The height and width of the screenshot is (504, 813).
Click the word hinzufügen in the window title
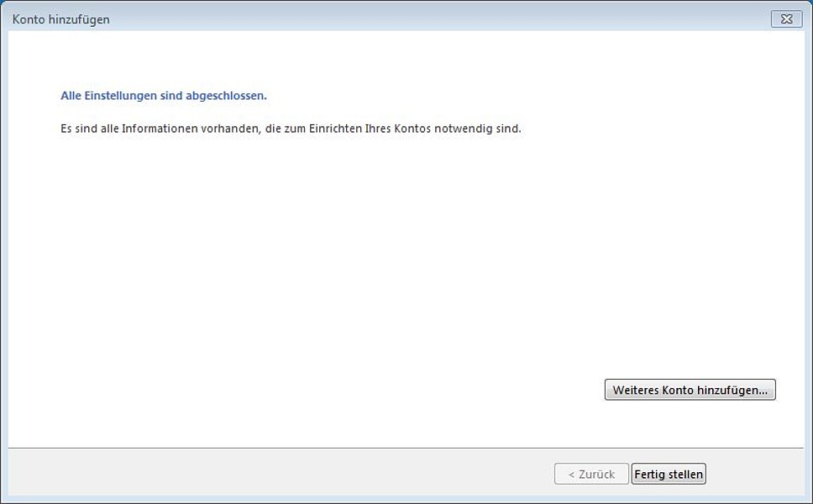(79, 19)
